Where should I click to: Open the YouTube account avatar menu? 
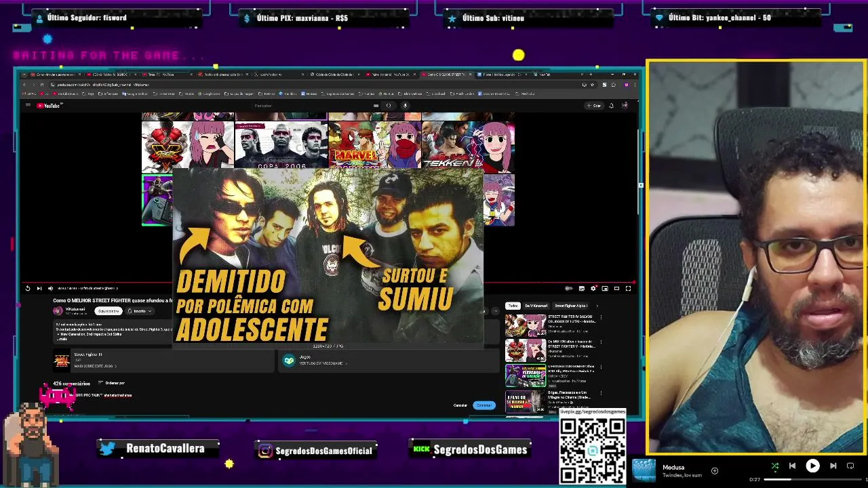(x=625, y=106)
